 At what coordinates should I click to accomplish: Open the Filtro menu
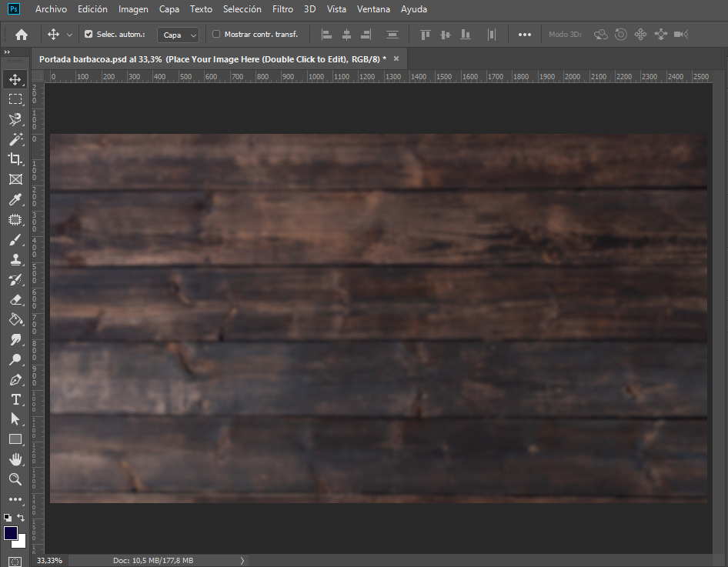(x=282, y=9)
